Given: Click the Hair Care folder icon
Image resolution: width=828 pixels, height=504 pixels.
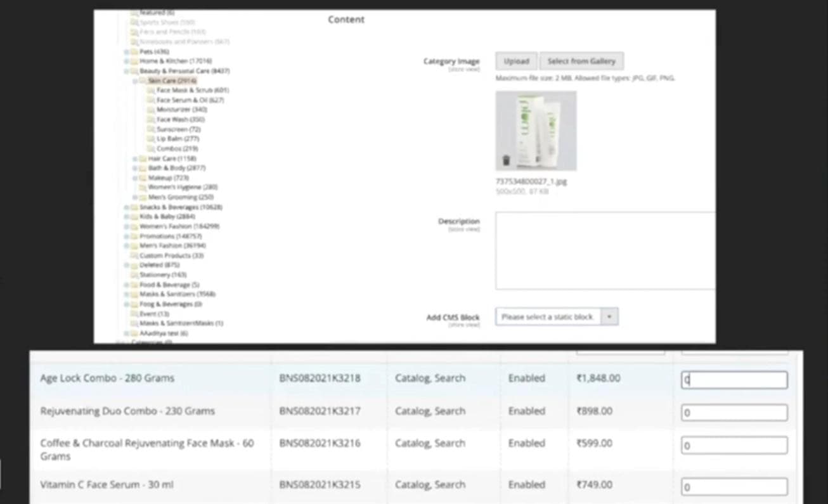Looking at the screenshot, I should (143, 158).
